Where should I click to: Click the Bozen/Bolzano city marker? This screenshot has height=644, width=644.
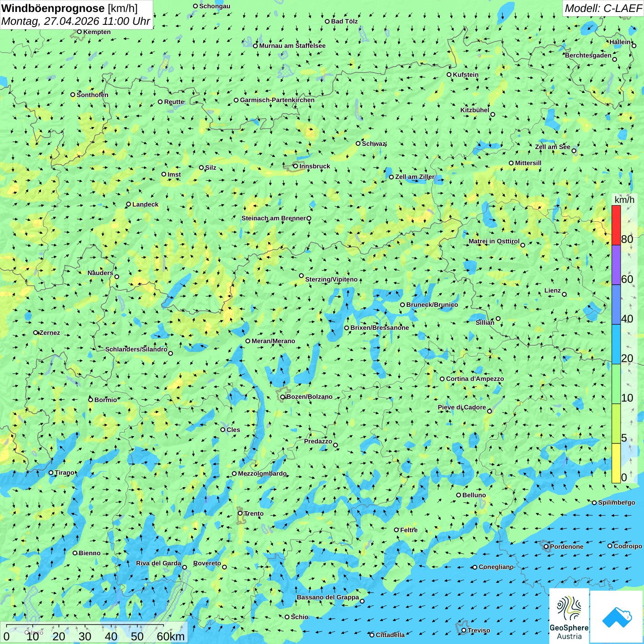pyautogui.click(x=282, y=397)
